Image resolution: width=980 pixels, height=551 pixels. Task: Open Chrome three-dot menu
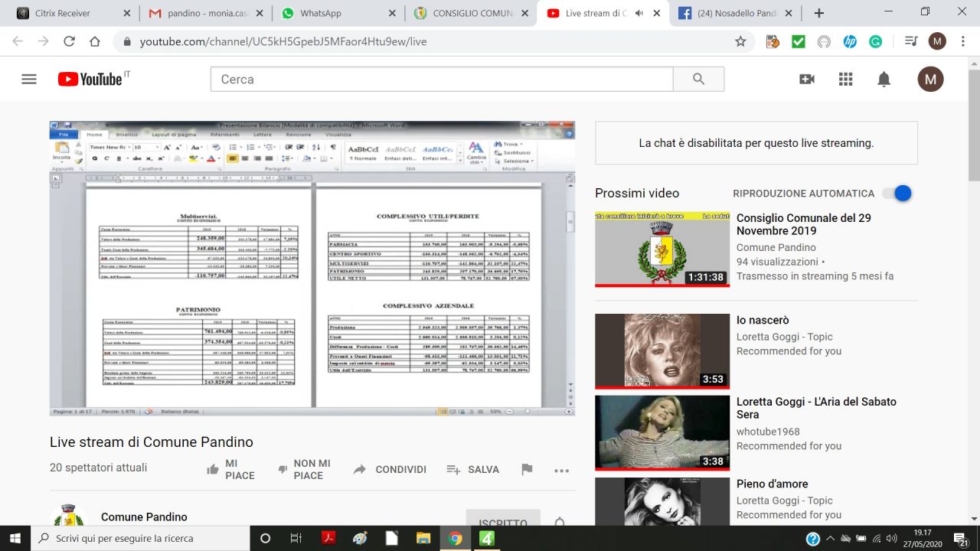point(962,42)
